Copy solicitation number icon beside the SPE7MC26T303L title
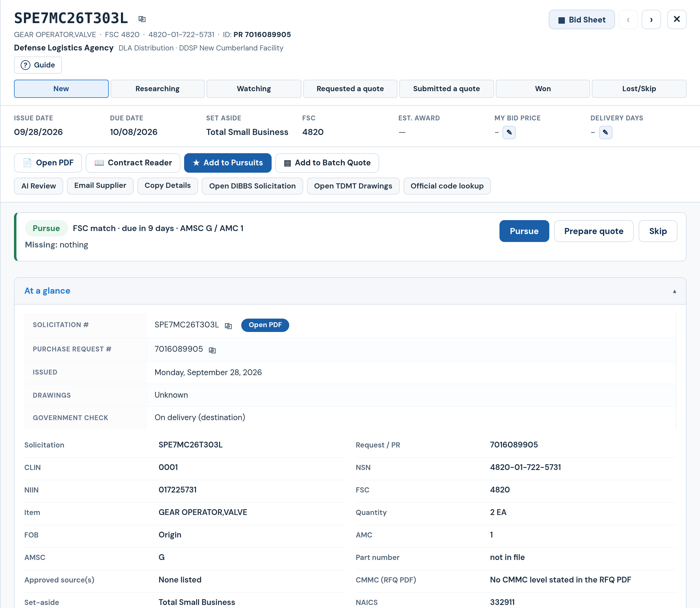The image size is (700, 608). coord(142,19)
